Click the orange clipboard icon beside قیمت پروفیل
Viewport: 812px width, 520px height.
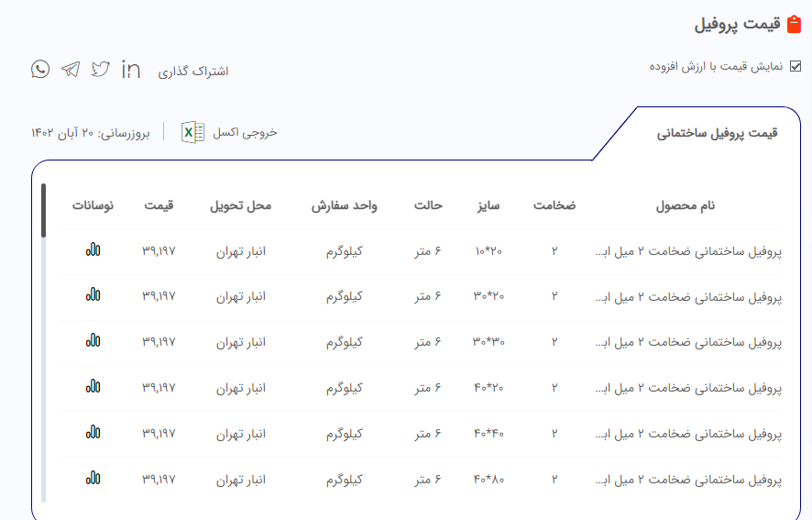point(794,25)
